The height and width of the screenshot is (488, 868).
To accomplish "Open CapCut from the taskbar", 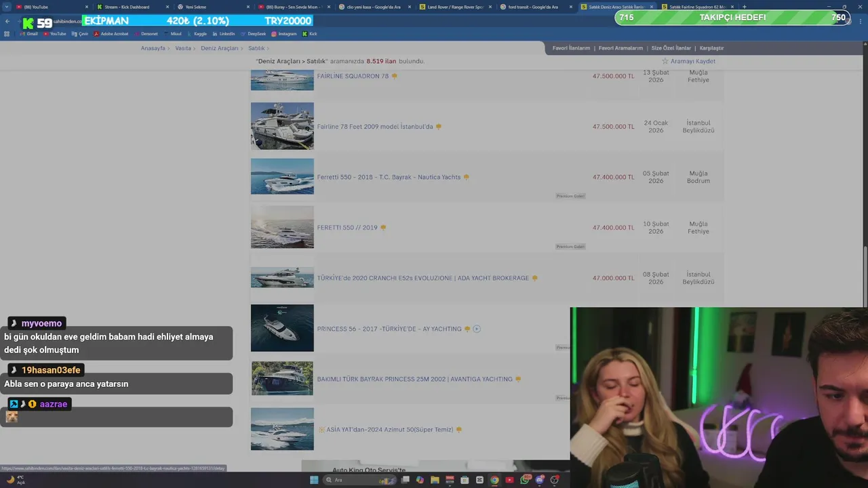I will coord(479,480).
